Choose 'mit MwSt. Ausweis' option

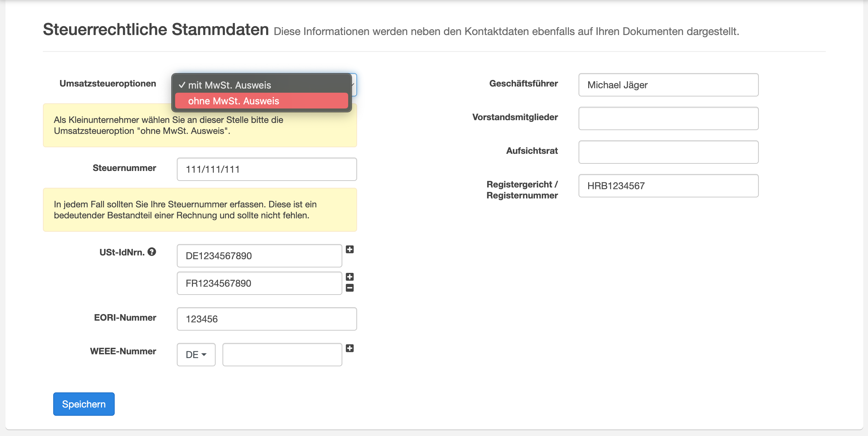pyautogui.click(x=261, y=85)
